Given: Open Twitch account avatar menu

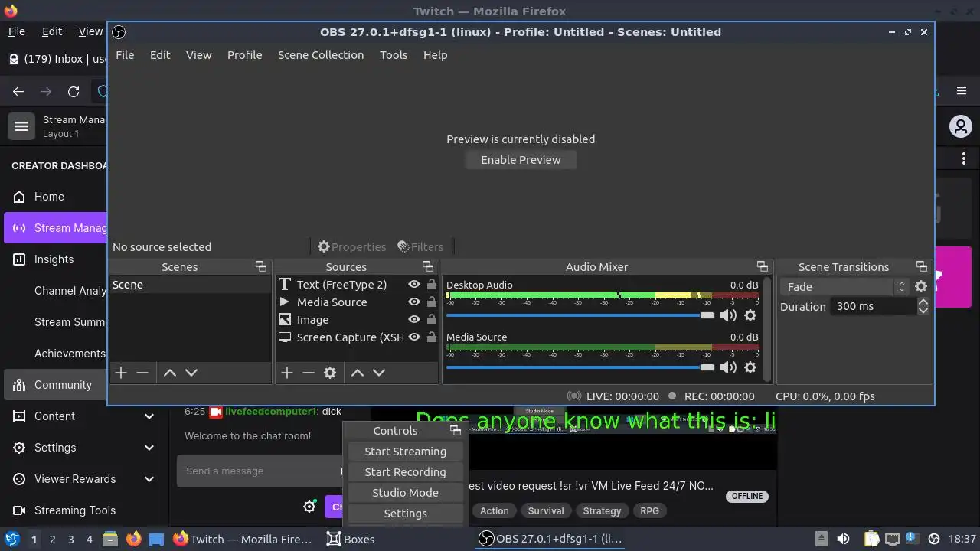Looking at the screenshot, I should pos(960,126).
